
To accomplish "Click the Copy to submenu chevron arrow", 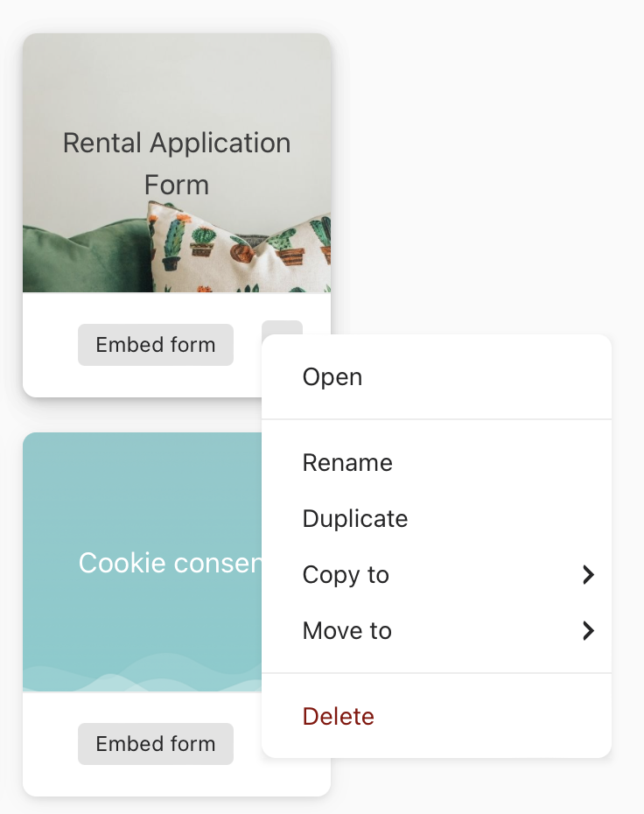I will [x=588, y=575].
